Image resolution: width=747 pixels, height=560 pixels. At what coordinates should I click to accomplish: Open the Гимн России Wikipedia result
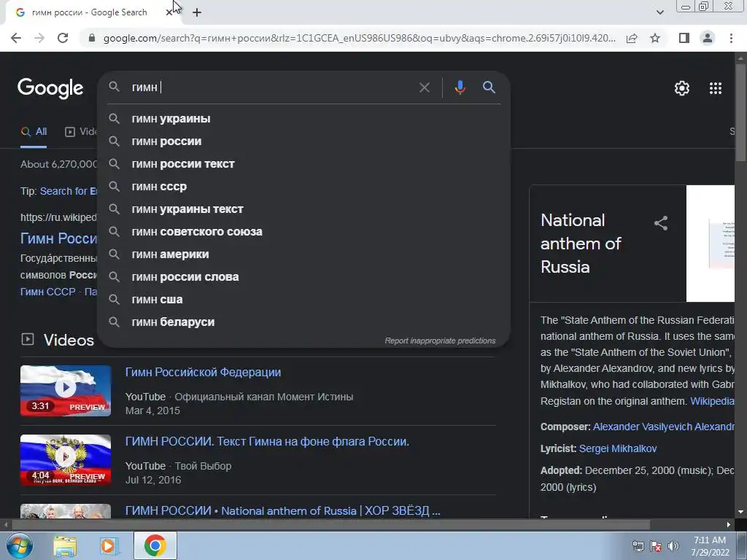click(58, 238)
